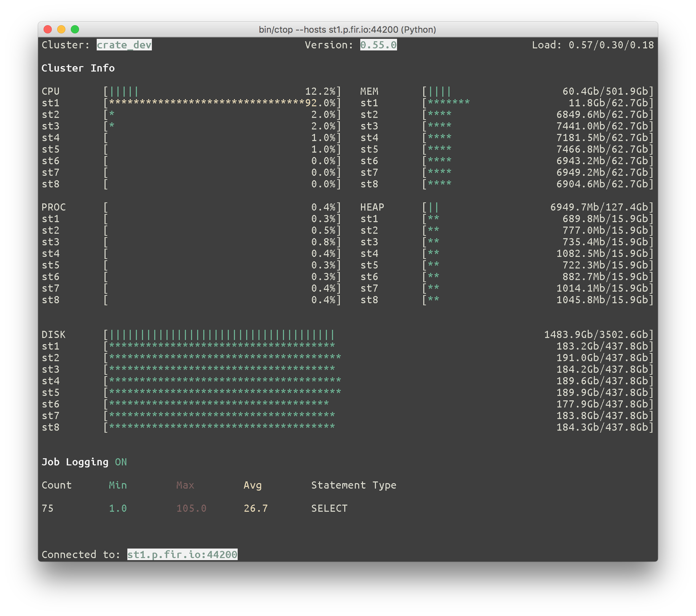Click the Statement Type column header

tap(353, 485)
